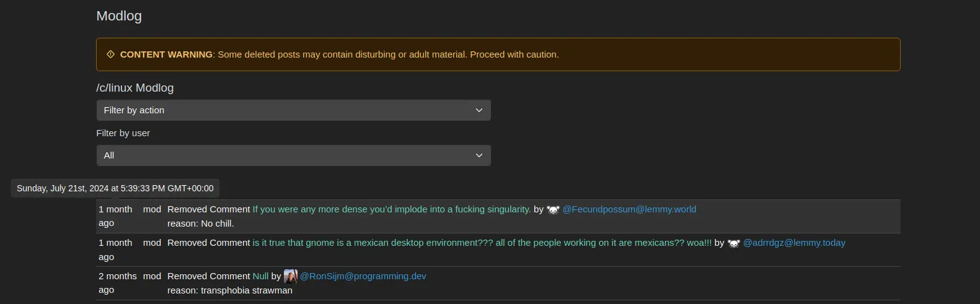This screenshot has width=980, height=304.
Task: Open the Filter by action dropdown
Action: 293,110
